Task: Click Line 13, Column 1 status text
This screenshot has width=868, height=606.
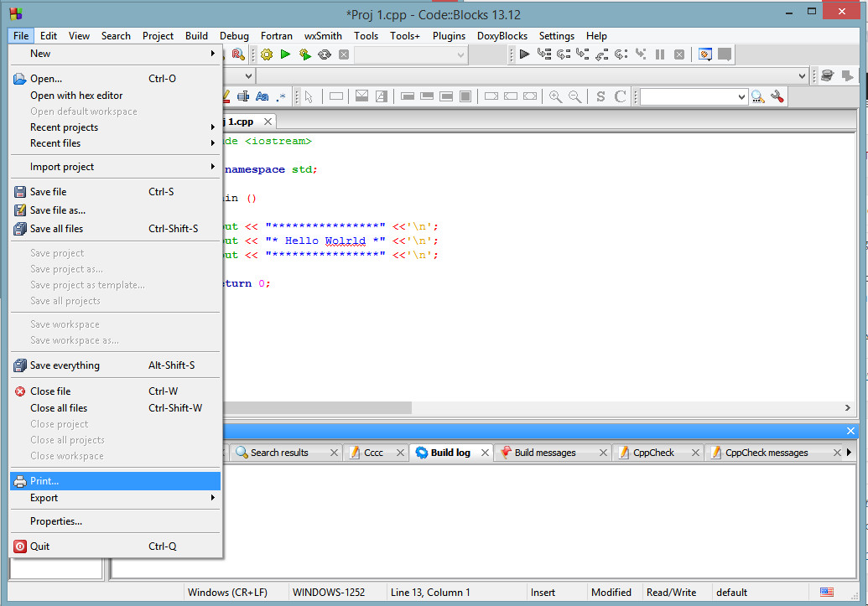Action: tap(430, 592)
